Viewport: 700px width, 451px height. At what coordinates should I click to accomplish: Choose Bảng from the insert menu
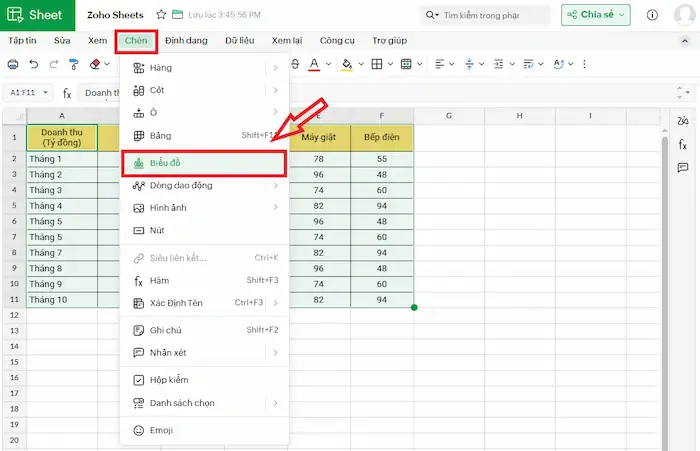click(x=204, y=135)
